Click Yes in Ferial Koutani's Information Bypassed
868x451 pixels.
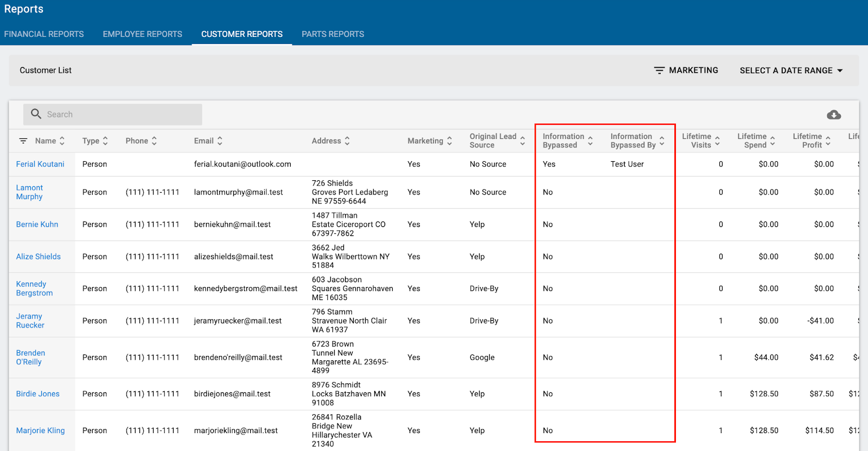pyautogui.click(x=549, y=164)
